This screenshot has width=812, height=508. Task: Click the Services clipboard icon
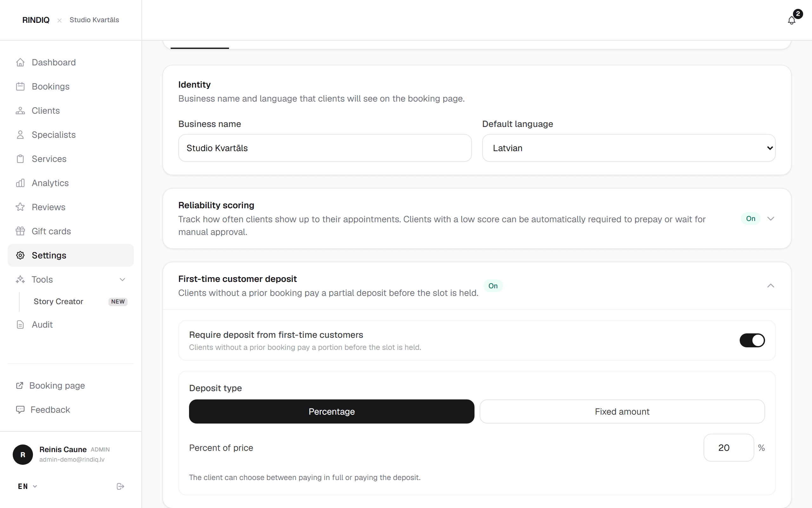coord(20,159)
